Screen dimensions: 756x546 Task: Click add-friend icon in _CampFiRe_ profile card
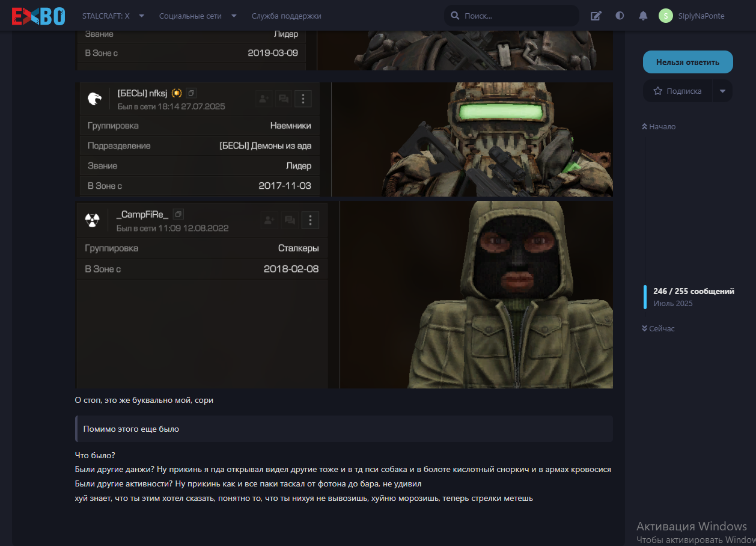tap(270, 220)
